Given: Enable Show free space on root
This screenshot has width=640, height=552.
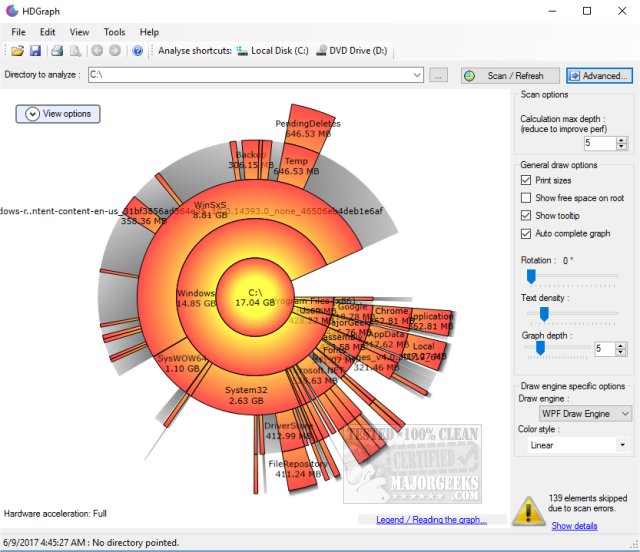Looking at the screenshot, I should (526, 198).
